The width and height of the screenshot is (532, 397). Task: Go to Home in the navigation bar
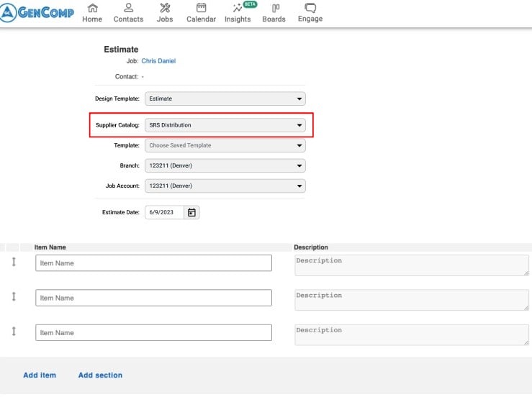92,9
